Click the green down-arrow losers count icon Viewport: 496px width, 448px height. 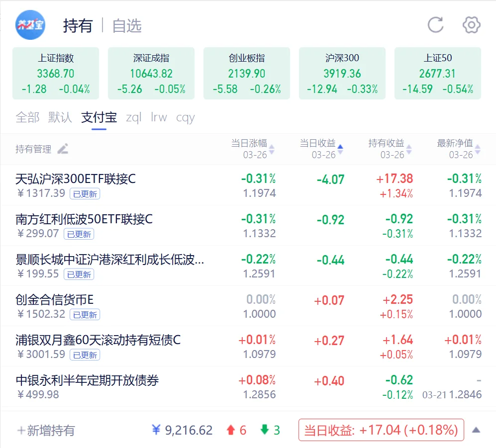click(x=265, y=430)
